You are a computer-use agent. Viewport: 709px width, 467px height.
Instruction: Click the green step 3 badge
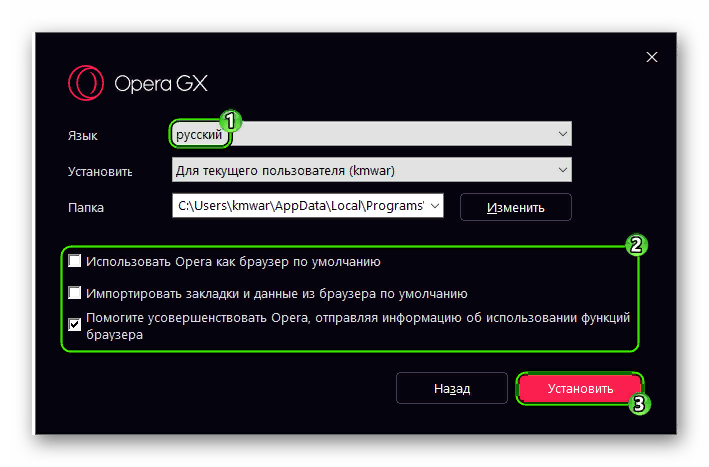tap(639, 404)
